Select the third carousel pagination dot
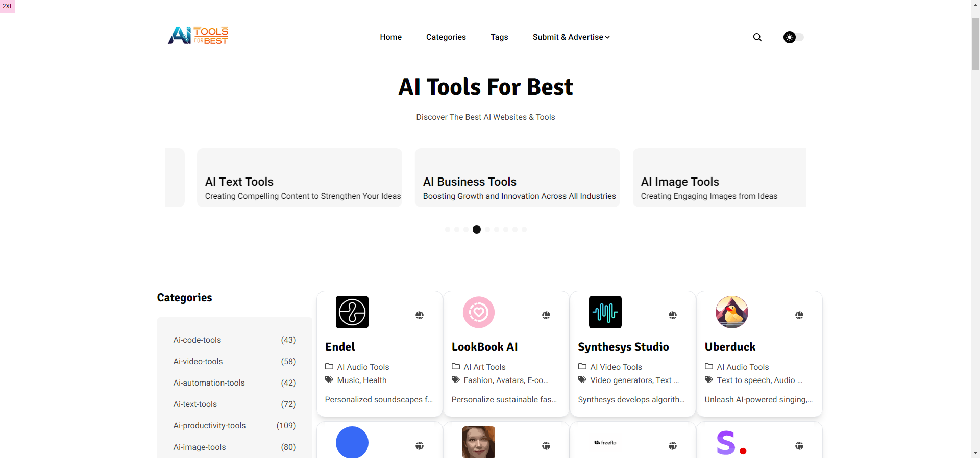This screenshot has height=458, width=980. click(466, 230)
